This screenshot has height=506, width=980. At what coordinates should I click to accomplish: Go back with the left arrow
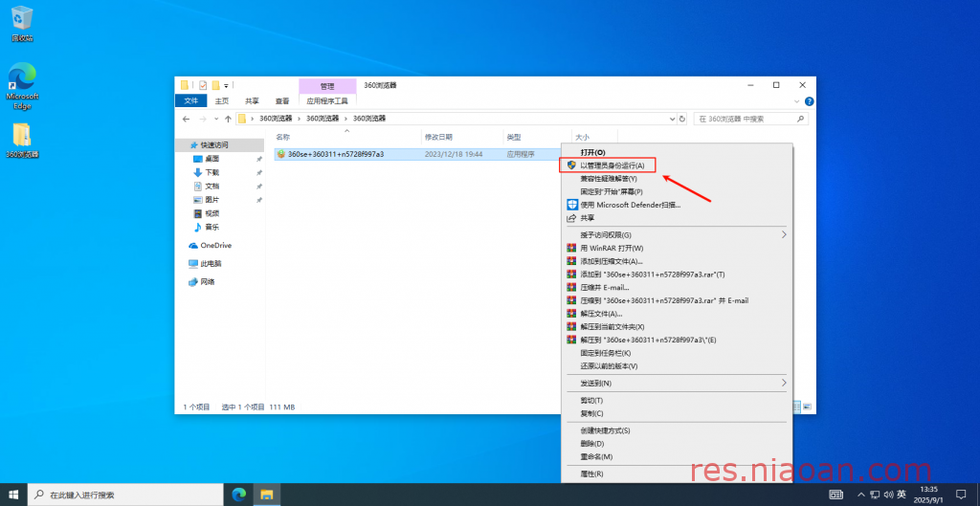(187, 119)
